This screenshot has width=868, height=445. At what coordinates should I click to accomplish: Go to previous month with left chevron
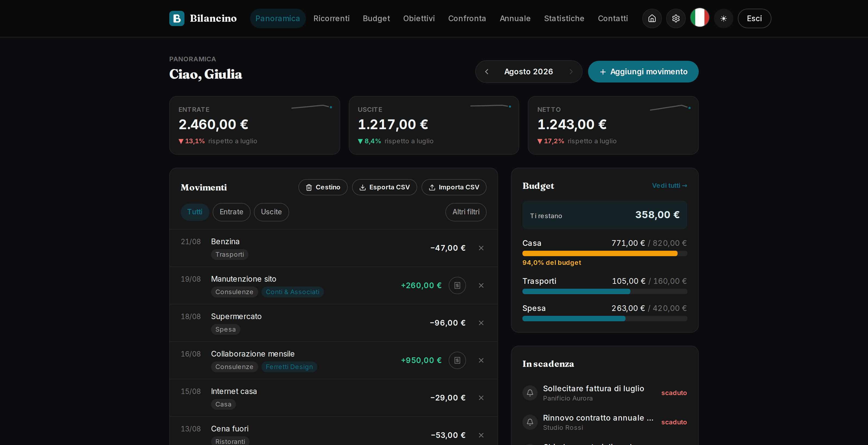(x=487, y=71)
